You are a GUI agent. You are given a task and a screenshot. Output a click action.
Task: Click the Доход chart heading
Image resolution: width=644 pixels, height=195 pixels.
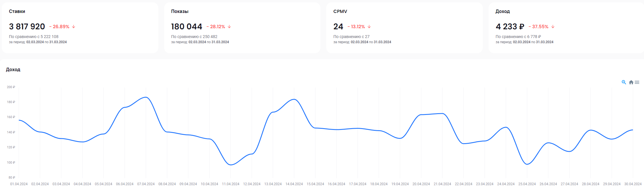[13, 70]
